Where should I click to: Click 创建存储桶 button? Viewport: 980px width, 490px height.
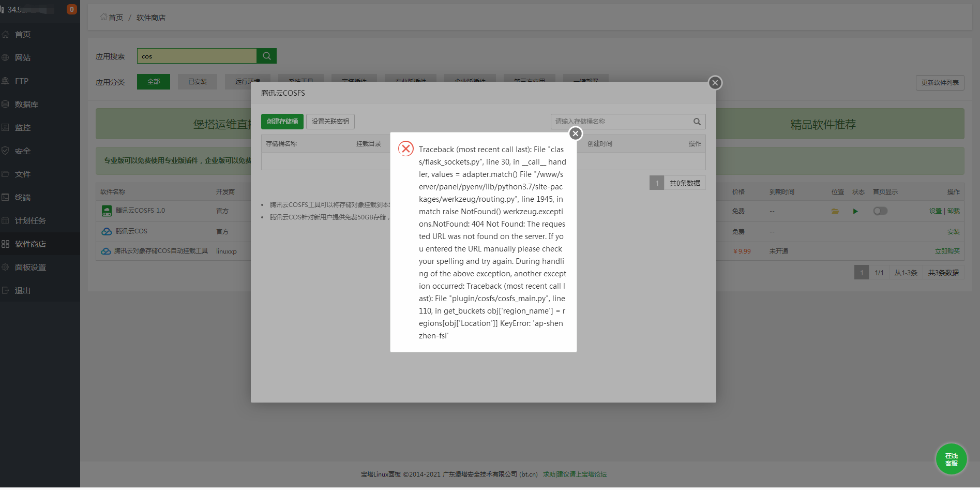click(282, 122)
